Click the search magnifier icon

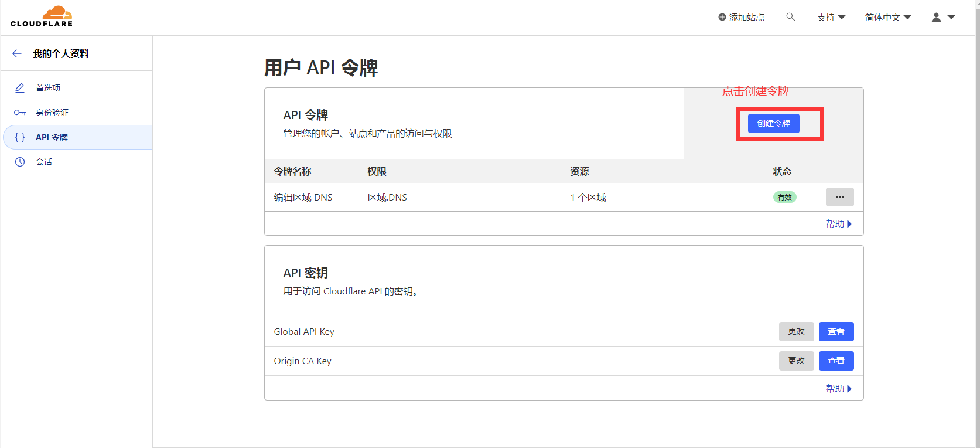791,17
